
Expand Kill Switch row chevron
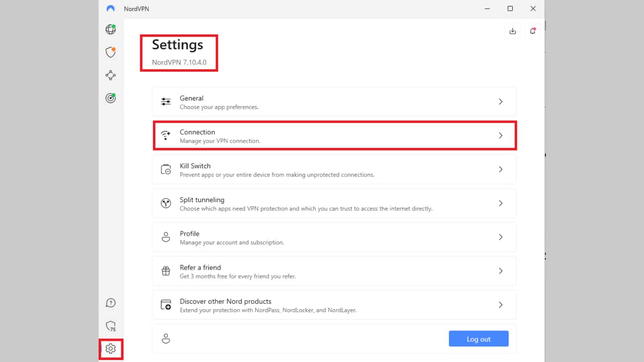pos(501,169)
